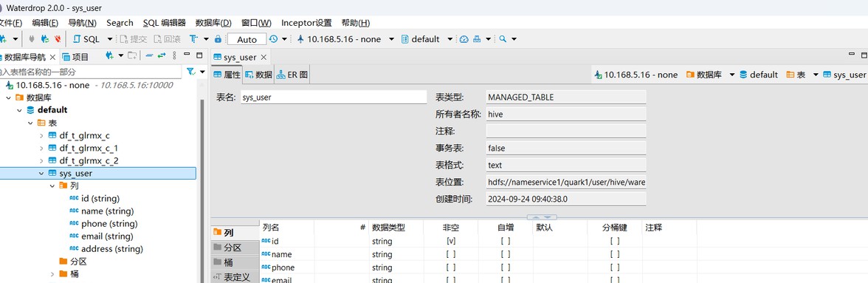Click the 提交 commit button
This screenshot has height=283, width=868.
(134, 39)
